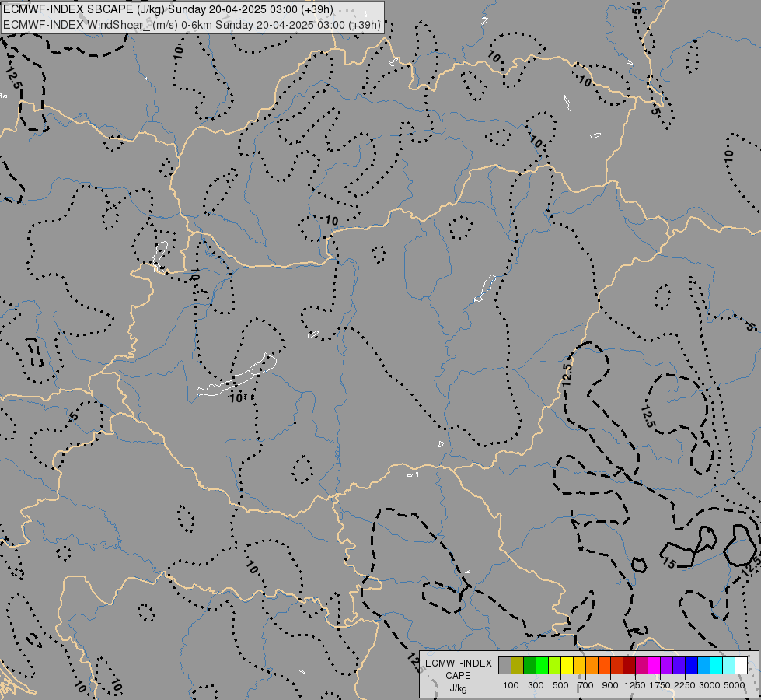The width and height of the screenshot is (761, 700).
Task: Click the word CAPE in the legend
Action: click(458, 676)
